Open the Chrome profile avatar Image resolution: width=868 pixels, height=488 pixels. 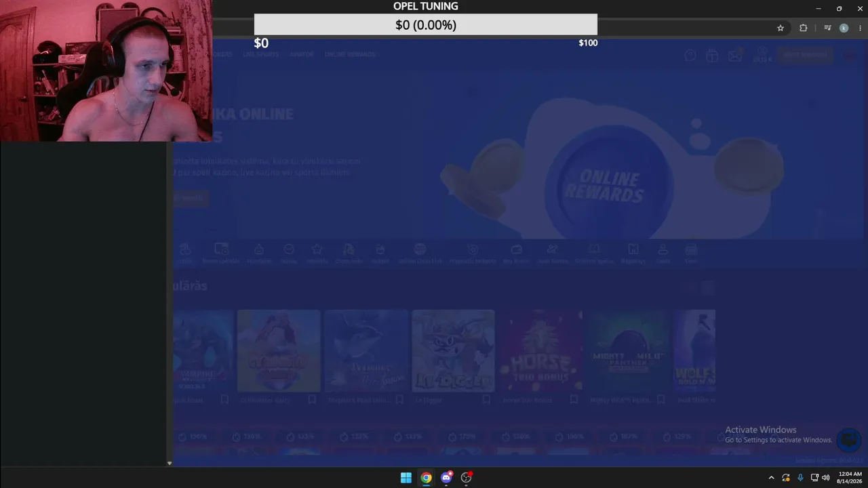tap(844, 28)
